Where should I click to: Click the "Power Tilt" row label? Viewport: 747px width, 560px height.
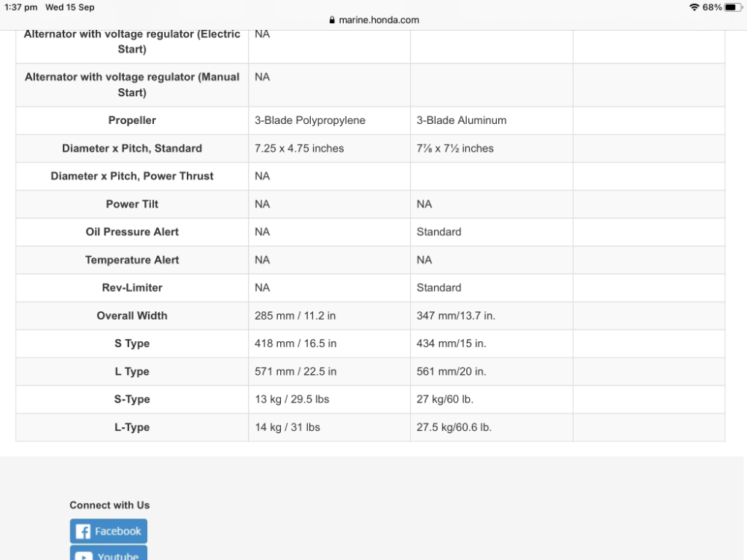132,204
